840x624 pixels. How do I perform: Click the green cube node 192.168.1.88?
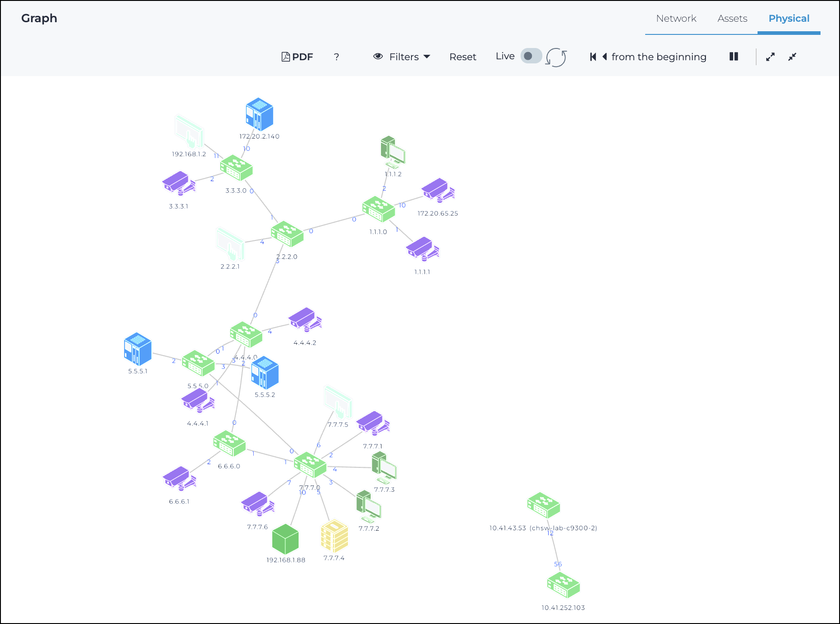click(285, 539)
